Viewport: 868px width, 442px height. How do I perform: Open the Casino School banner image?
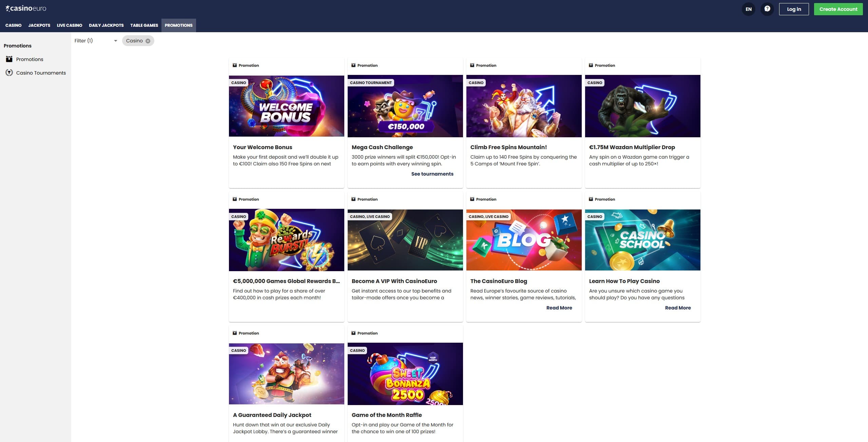(642, 240)
